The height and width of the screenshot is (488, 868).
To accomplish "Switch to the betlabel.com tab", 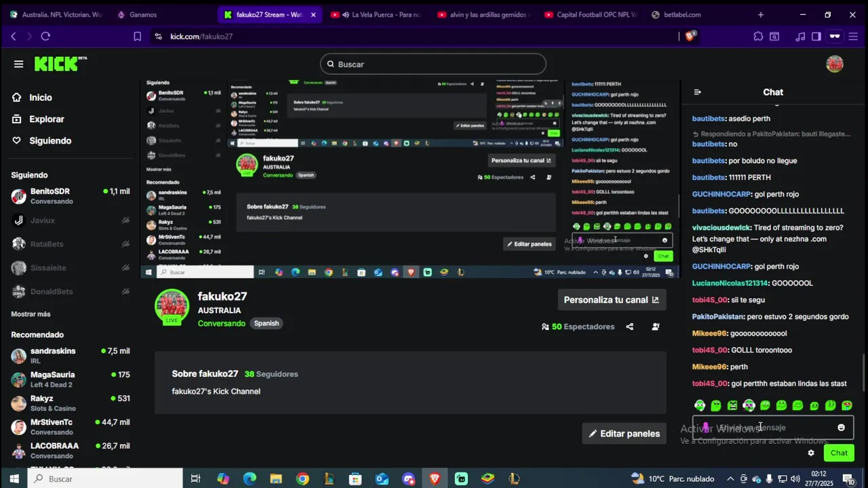I will click(x=697, y=15).
